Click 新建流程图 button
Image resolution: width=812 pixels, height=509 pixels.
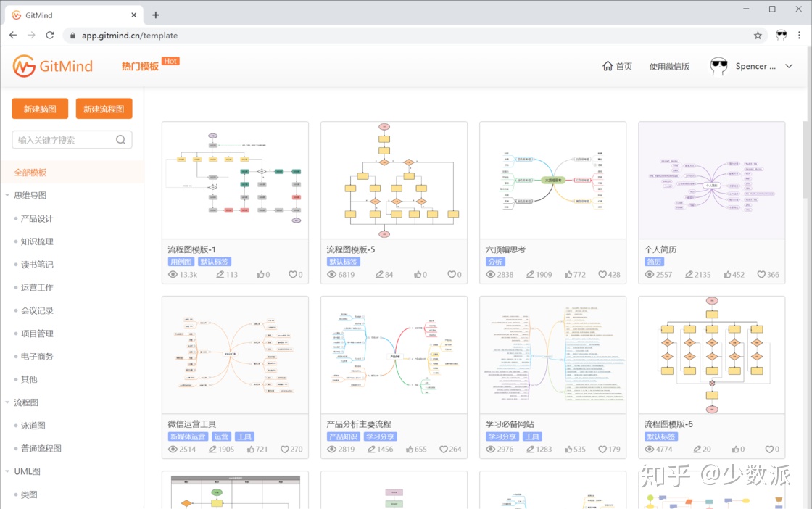click(104, 109)
